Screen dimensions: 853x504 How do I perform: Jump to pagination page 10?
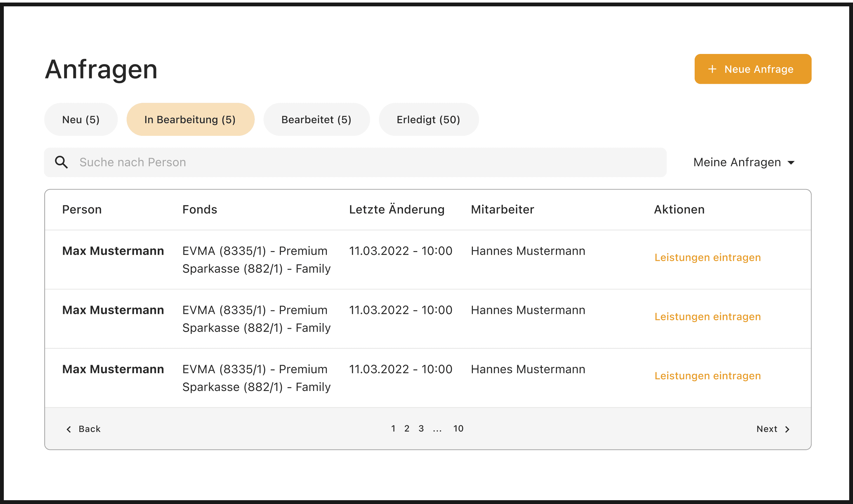[x=458, y=428]
